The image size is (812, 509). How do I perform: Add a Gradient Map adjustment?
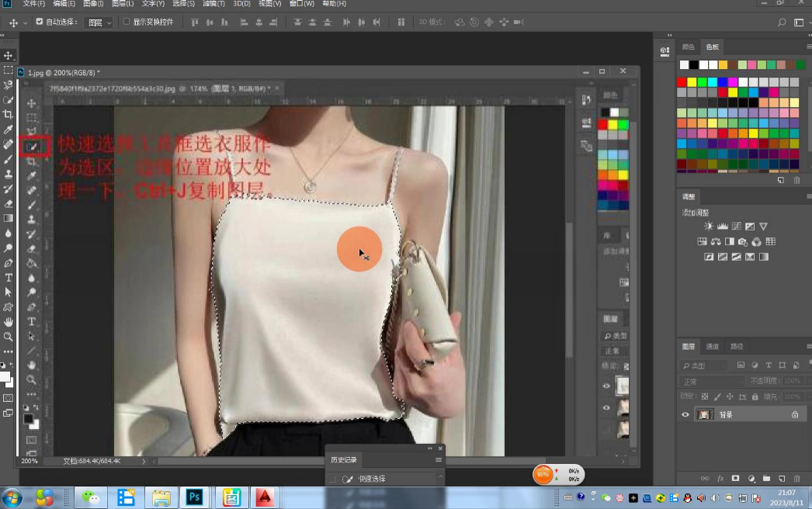pos(764,256)
